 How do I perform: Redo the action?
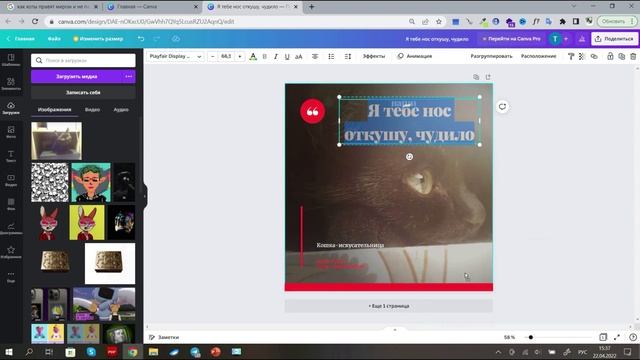coord(157,39)
